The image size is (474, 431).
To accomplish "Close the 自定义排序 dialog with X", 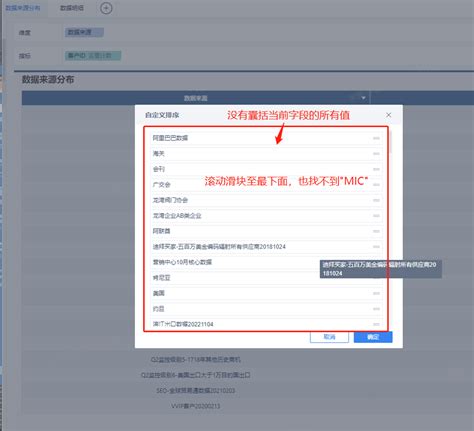I will tap(389, 115).
